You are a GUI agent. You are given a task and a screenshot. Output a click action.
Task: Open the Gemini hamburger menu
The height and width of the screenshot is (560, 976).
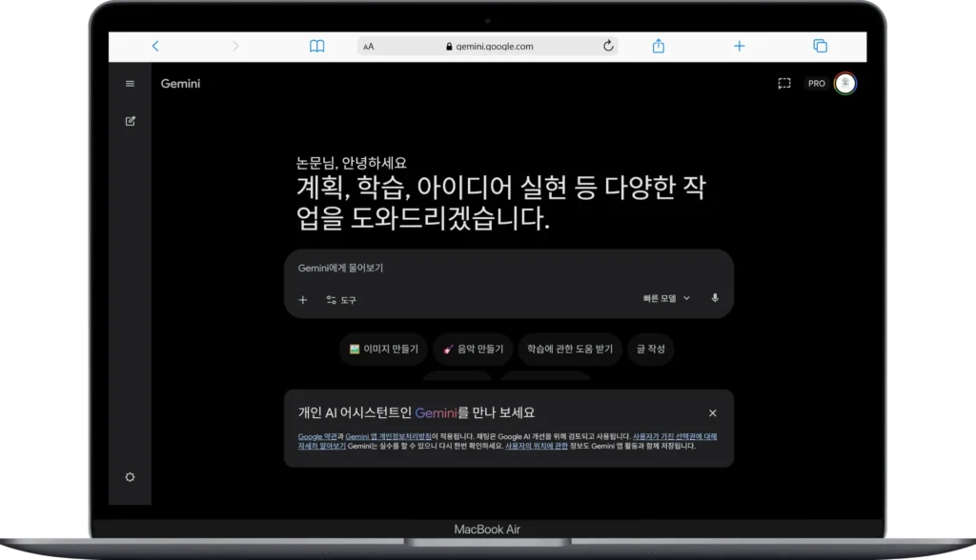pyautogui.click(x=130, y=84)
